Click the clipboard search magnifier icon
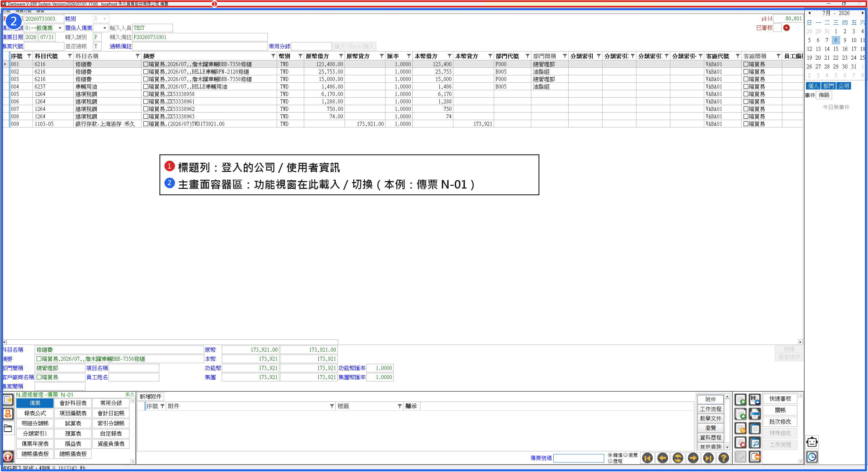The height and width of the screenshot is (472, 868). (x=755, y=442)
